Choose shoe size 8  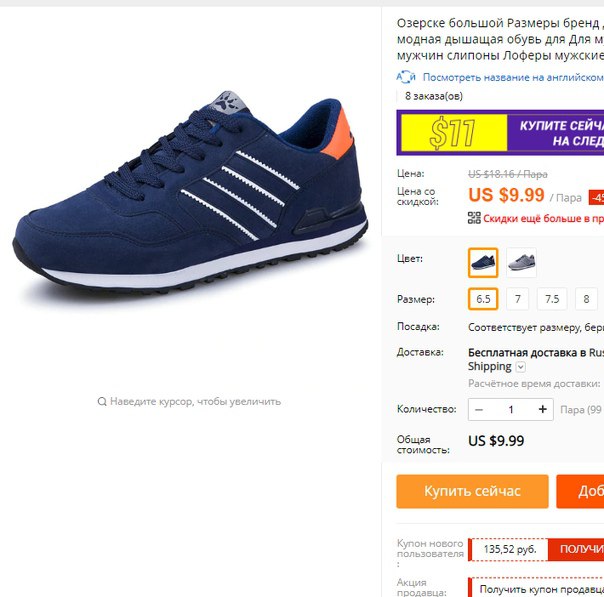(x=586, y=299)
